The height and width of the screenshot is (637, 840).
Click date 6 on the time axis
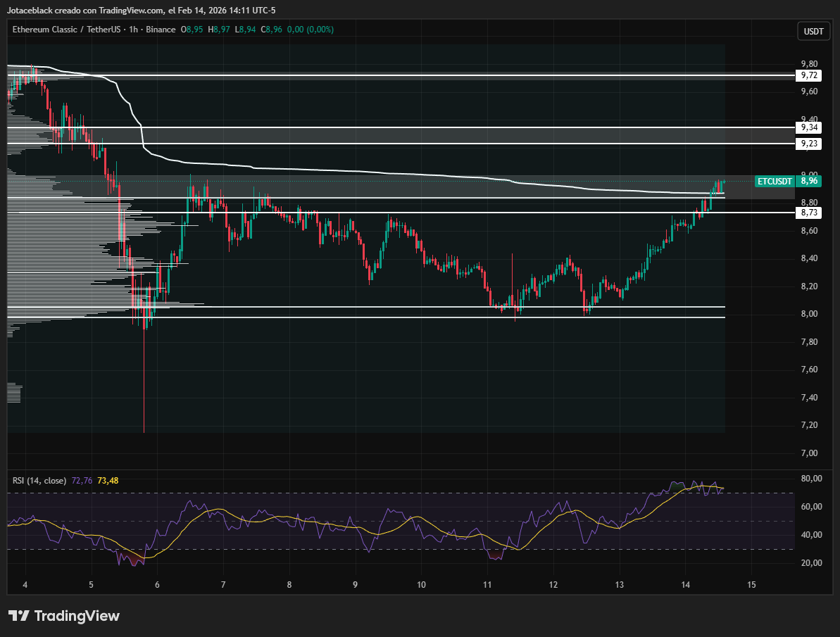tap(157, 585)
